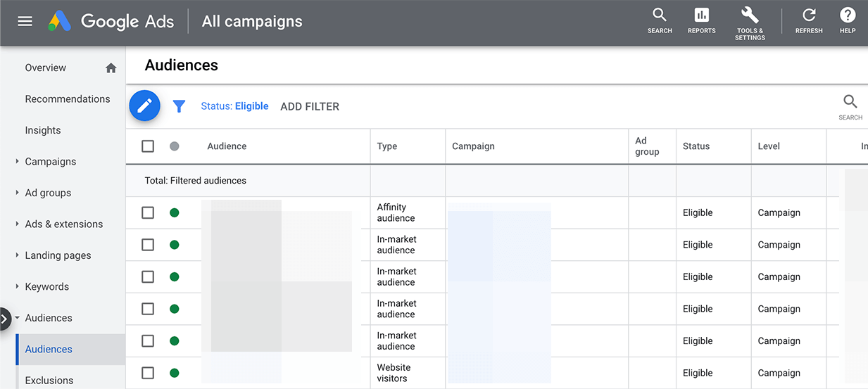The height and width of the screenshot is (389, 868).
Task: Open Tools & Settings wrench
Action: 750,23
